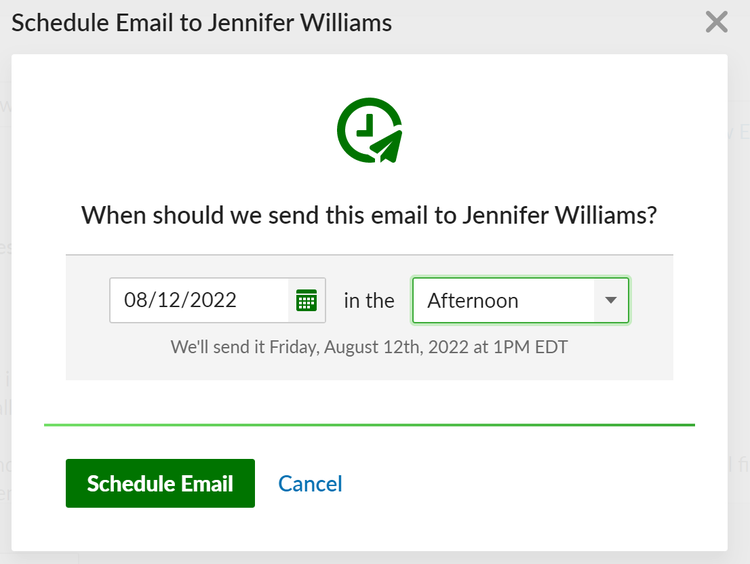
Task: Confirm with the Schedule Email button
Action: (160, 483)
